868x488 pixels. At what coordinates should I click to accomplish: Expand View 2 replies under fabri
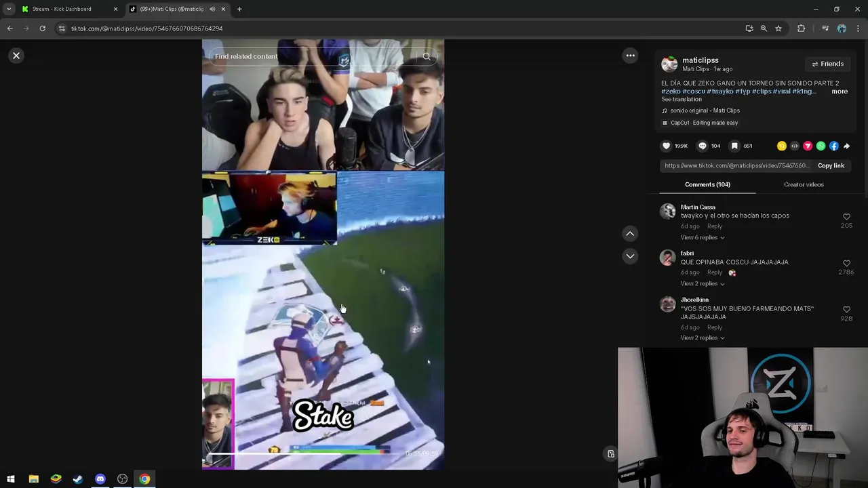point(703,283)
